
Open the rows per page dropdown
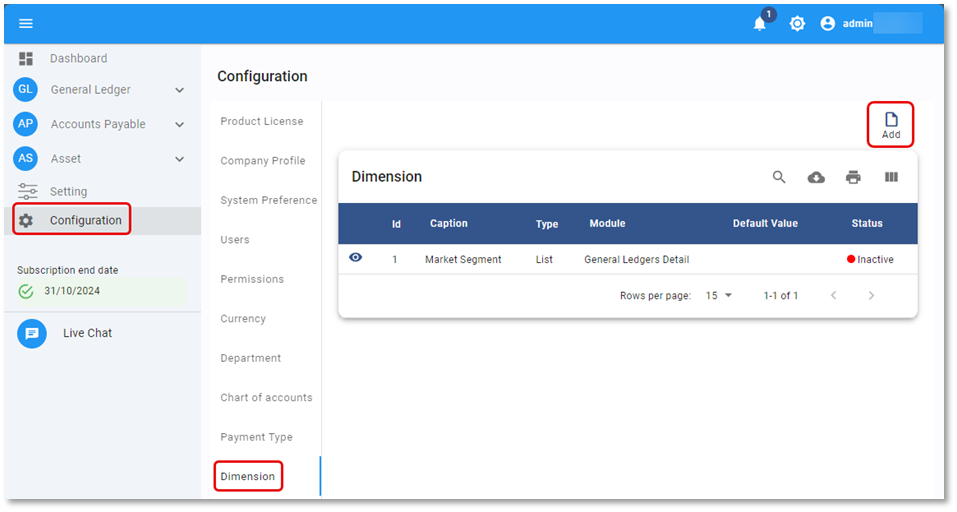tap(719, 296)
